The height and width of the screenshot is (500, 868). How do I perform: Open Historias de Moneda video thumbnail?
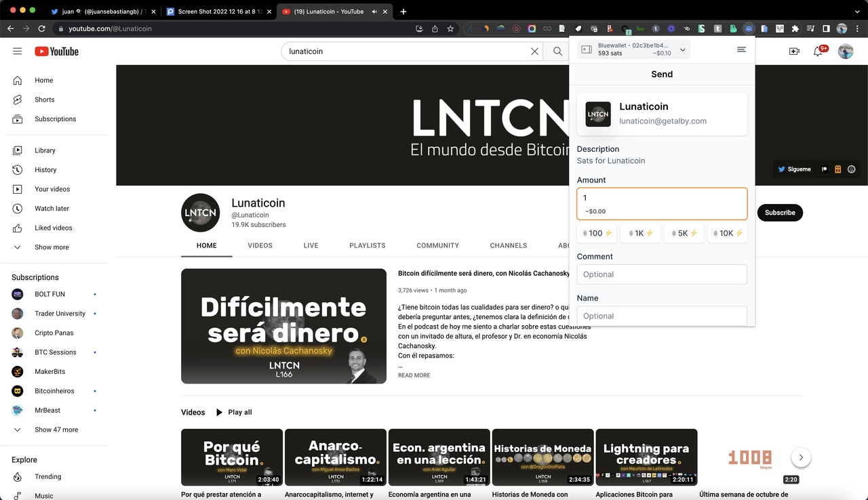click(542, 457)
